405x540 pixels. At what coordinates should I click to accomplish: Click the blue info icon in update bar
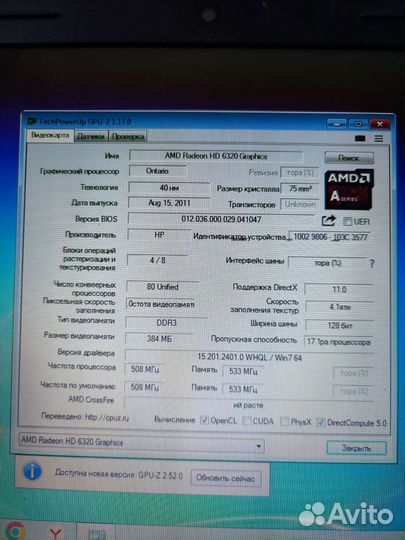pos(32,471)
